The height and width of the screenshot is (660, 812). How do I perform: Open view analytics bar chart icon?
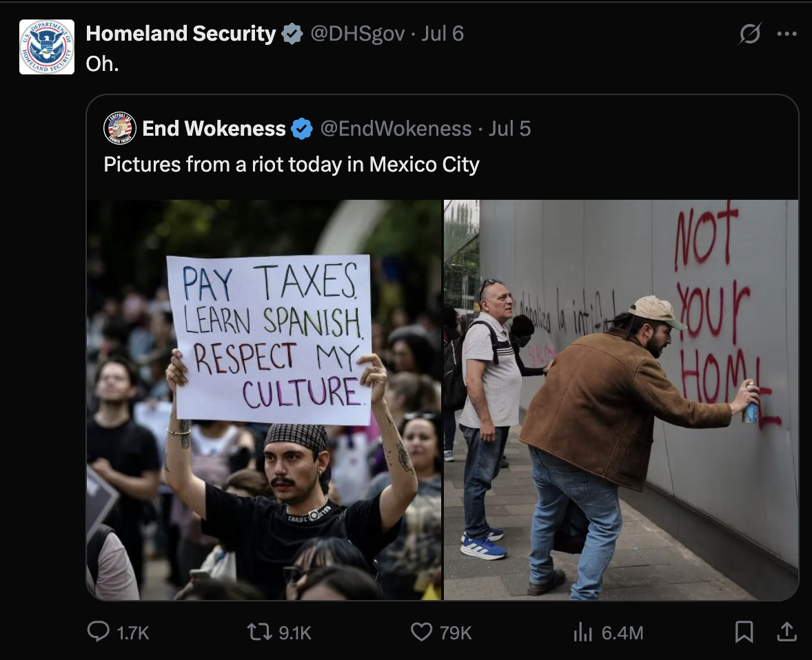[x=582, y=632]
